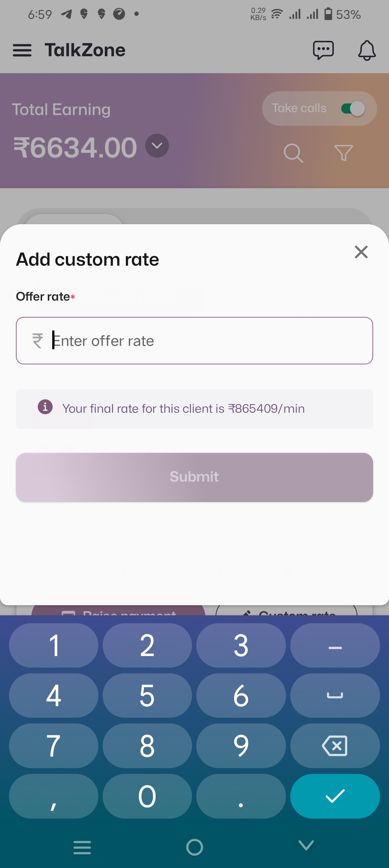The width and height of the screenshot is (389, 868).
Task: Open recent apps navigation button
Action: 82,847
